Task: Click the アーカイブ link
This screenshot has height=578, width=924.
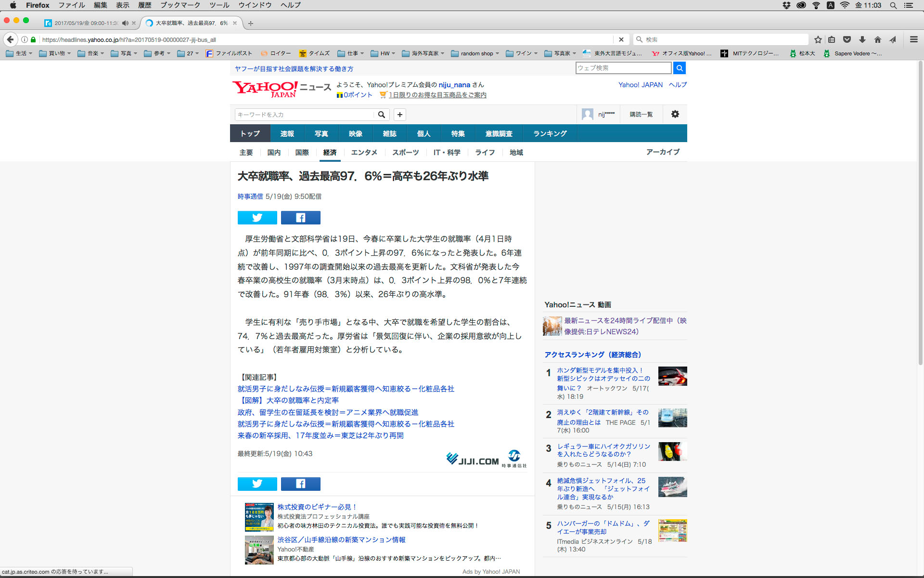Action: (663, 152)
